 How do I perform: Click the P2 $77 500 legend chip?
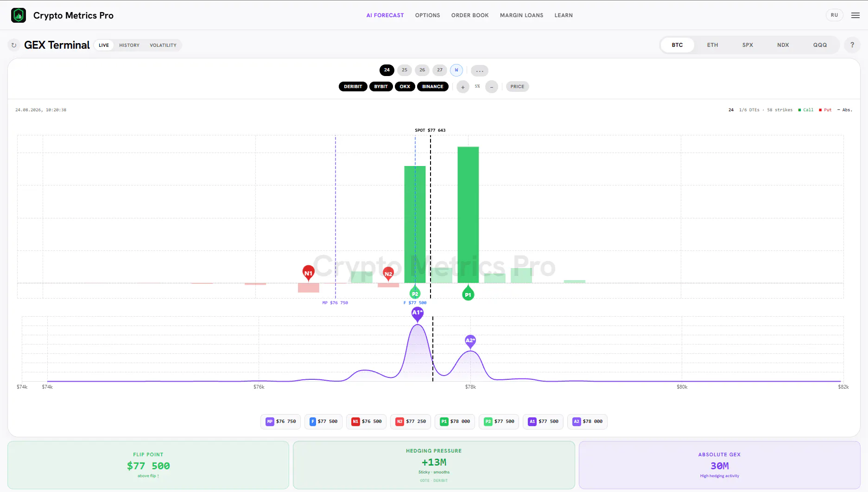(499, 422)
